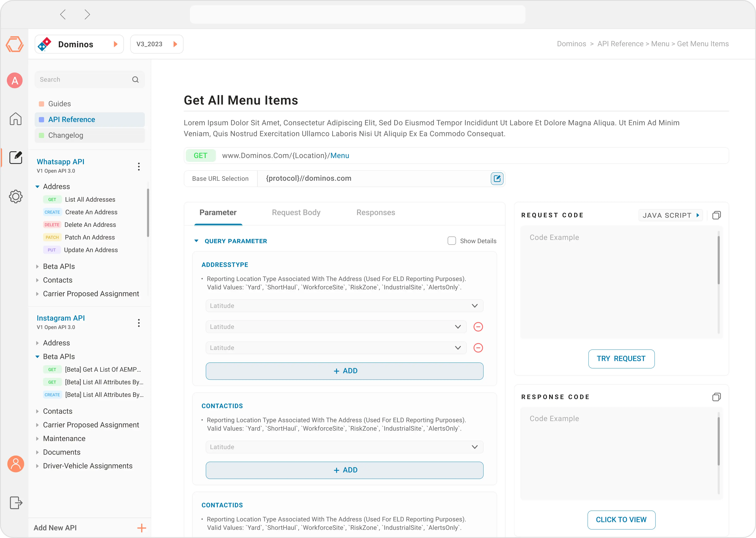This screenshot has width=756, height=538.
Task: Open Whatsapp API three-dot options menu
Action: click(x=139, y=166)
